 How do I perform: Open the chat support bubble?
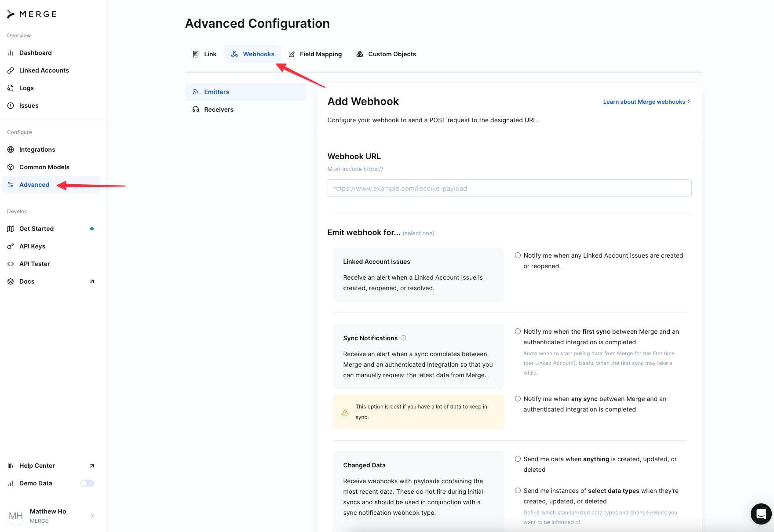click(x=761, y=514)
